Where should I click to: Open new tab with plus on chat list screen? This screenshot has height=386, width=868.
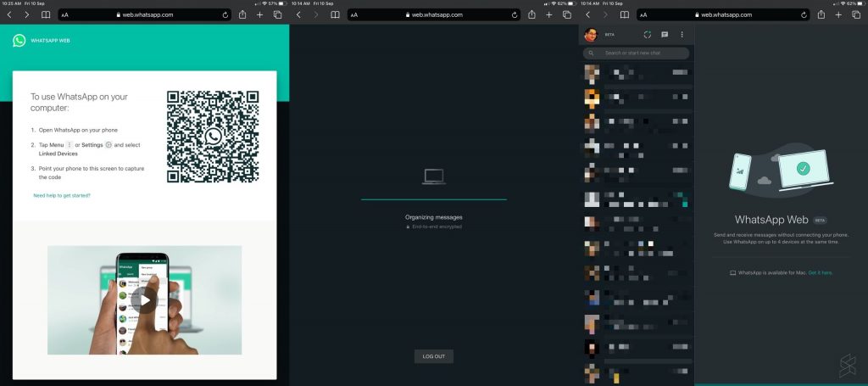coord(838,15)
